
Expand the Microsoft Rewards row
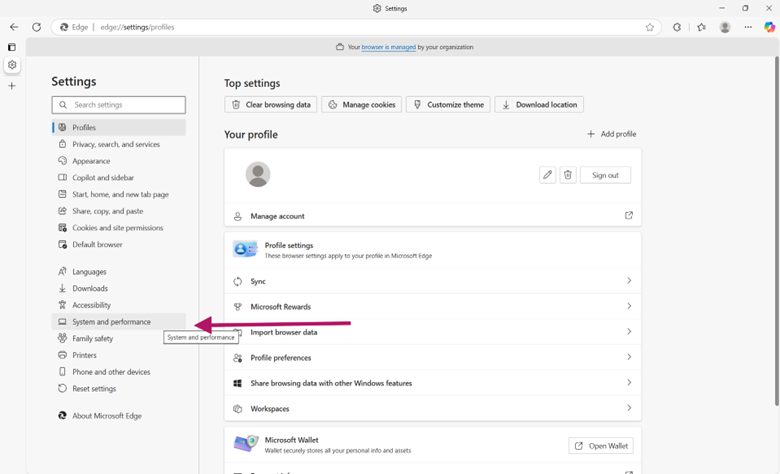pos(629,307)
